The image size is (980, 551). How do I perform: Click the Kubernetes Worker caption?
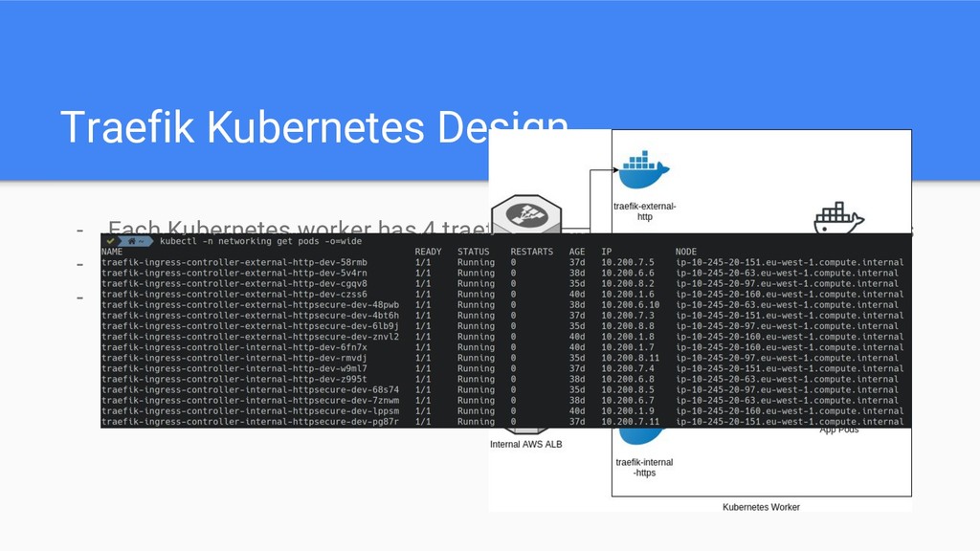click(x=761, y=507)
